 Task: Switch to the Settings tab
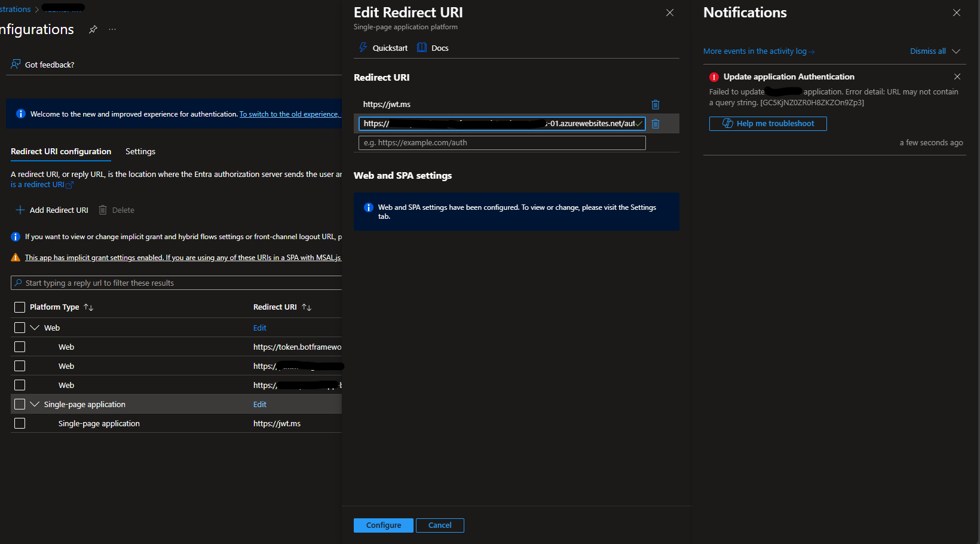point(140,152)
